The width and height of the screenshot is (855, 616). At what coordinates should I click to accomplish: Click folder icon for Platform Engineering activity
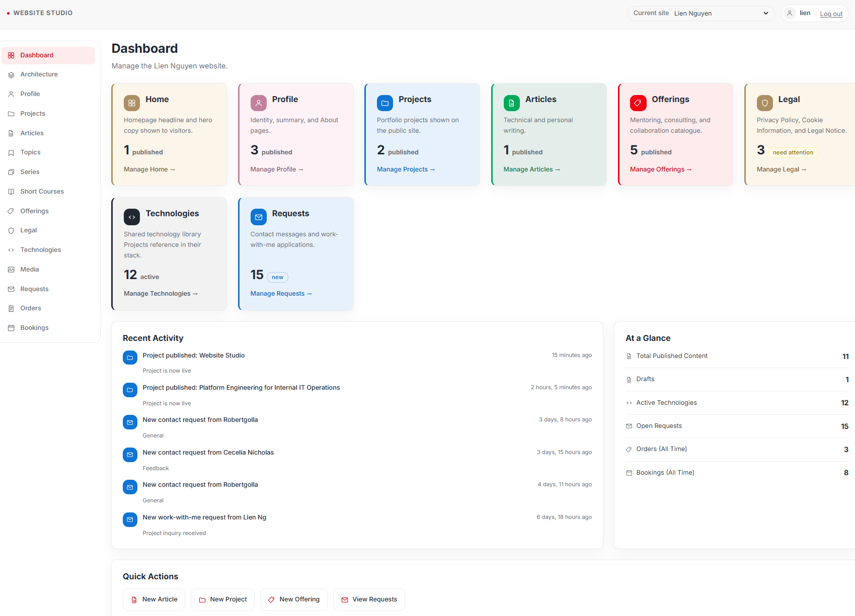click(x=130, y=390)
